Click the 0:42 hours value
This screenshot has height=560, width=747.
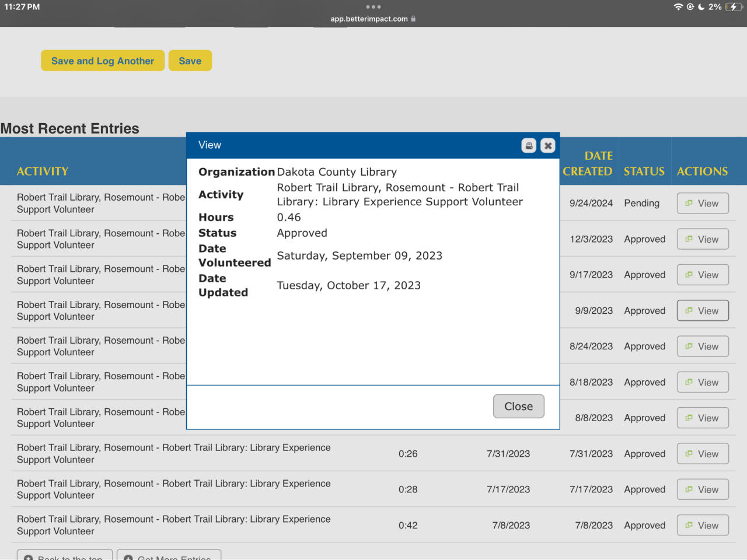(408, 526)
